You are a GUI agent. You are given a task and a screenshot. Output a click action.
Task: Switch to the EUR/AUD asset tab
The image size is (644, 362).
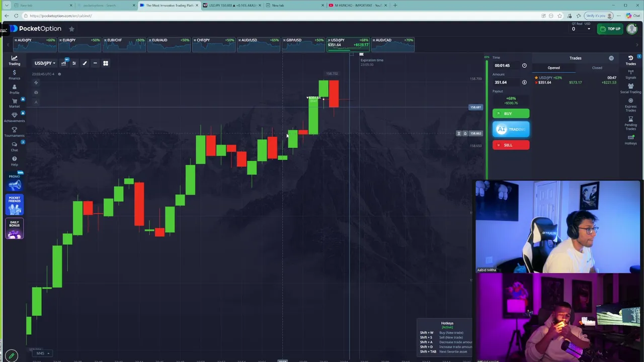click(169, 45)
